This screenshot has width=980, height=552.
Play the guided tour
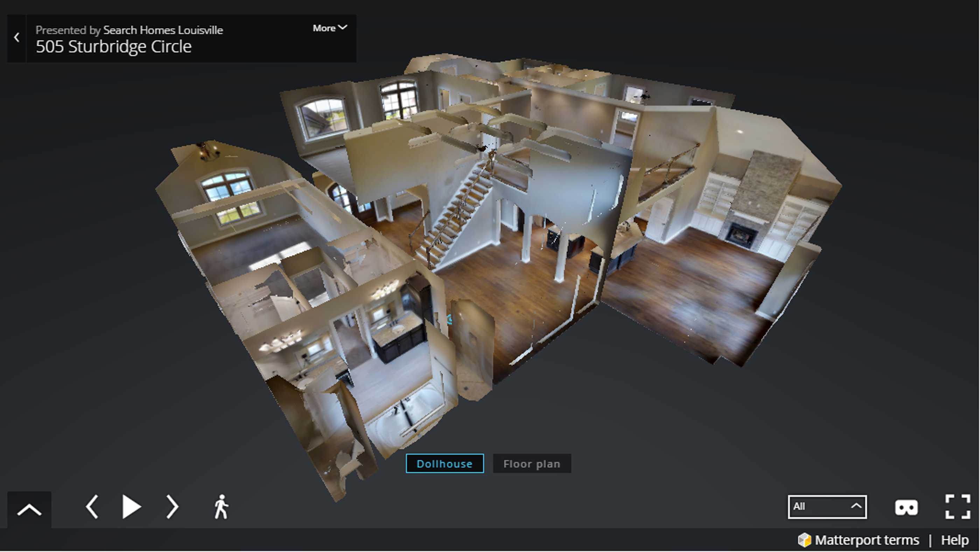pyautogui.click(x=131, y=507)
